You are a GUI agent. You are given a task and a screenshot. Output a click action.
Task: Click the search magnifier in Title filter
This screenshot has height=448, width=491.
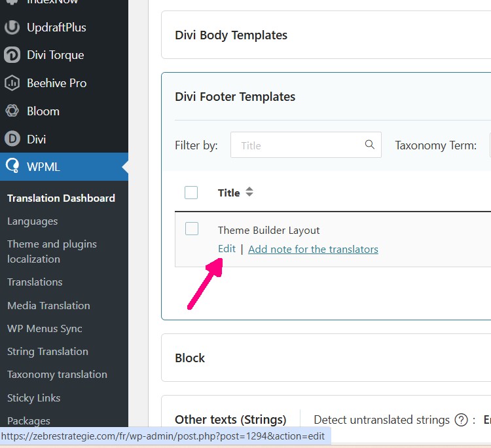click(x=370, y=145)
